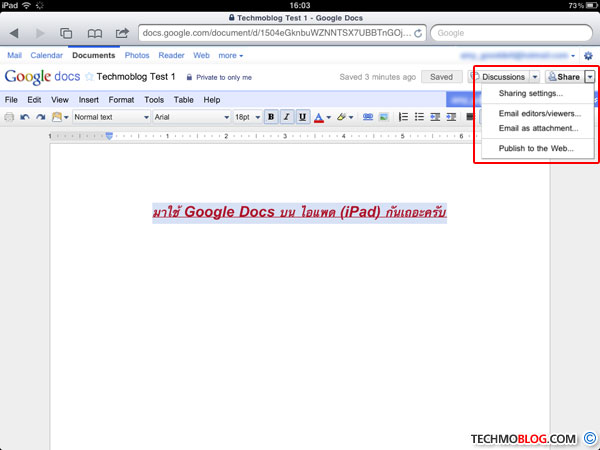Click the red Thai heading text in document
Screen dimensions: 600x450
pyautogui.click(x=300, y=212)
